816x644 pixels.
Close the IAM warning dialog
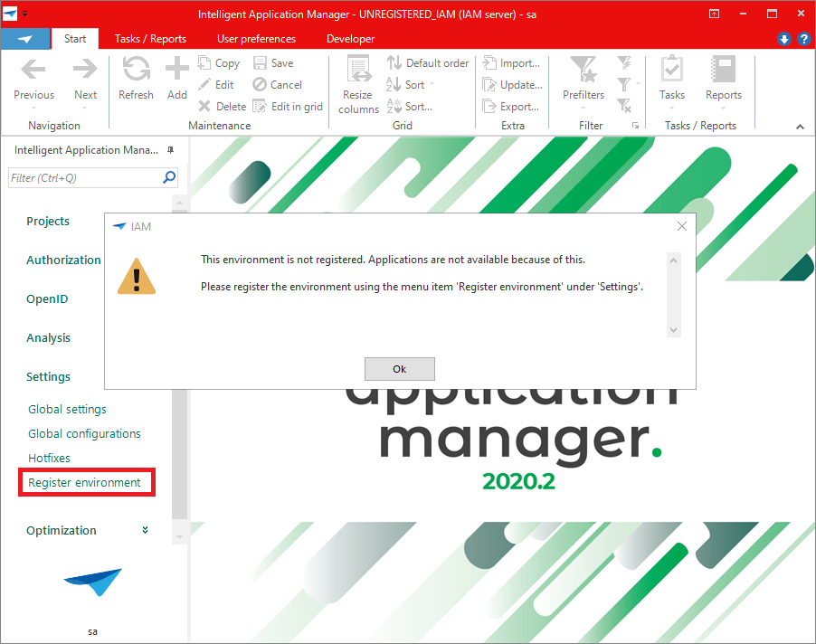pyautogui.click(x=682, y=226)
